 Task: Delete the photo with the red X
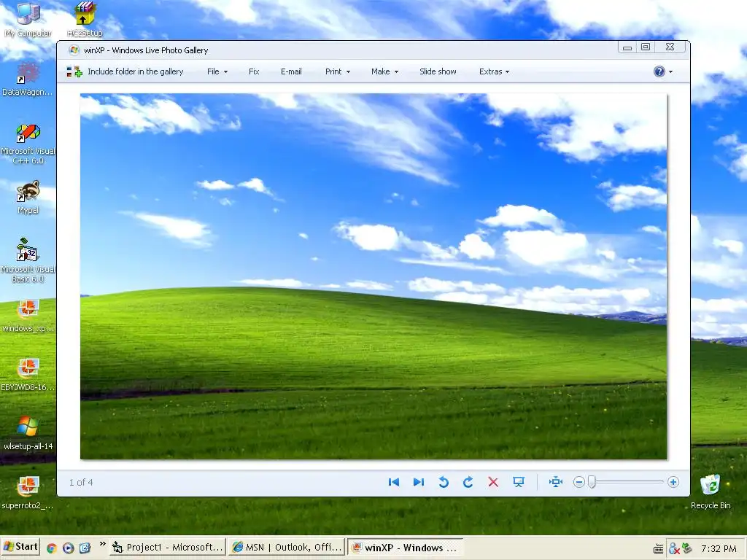click(493, 483)
